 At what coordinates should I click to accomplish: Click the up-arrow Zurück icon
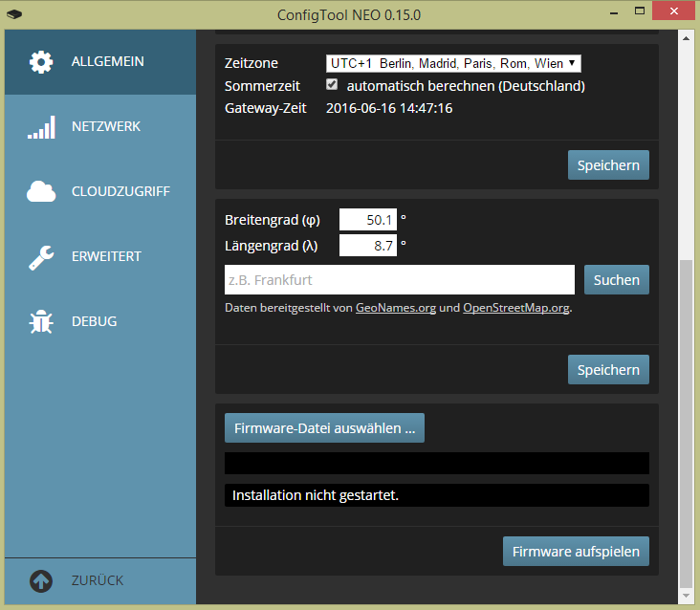tap(41, 581)
